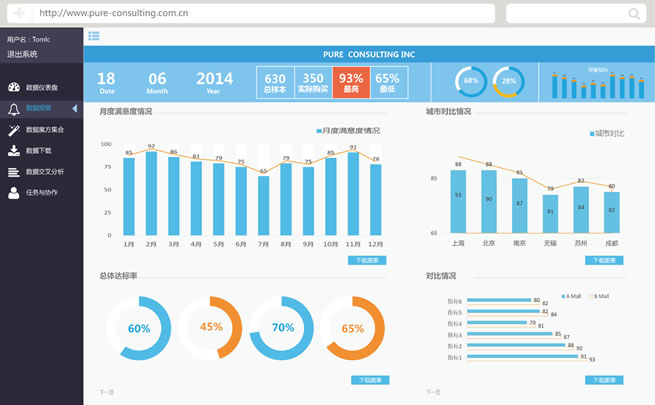Toggle the 月度满意度情况 legend series
655x405 pixels.
348,131
